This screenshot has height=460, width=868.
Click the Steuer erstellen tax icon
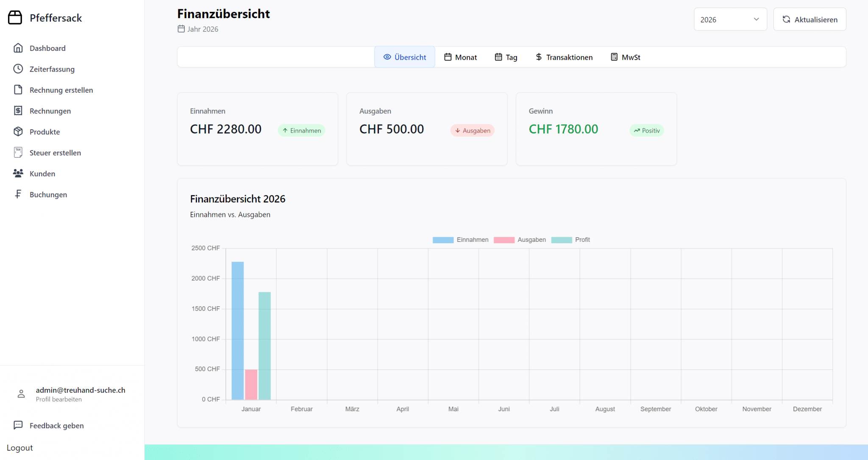(x=18, y=152)
